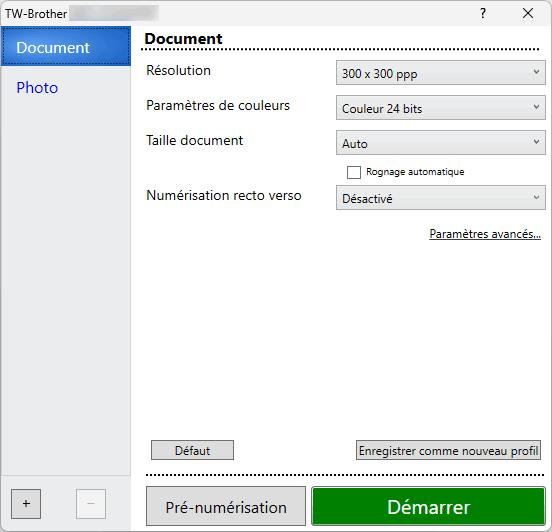Click the minus button to remove profile
The height and width of the screenshot is (532, 552).
(91, 504)
